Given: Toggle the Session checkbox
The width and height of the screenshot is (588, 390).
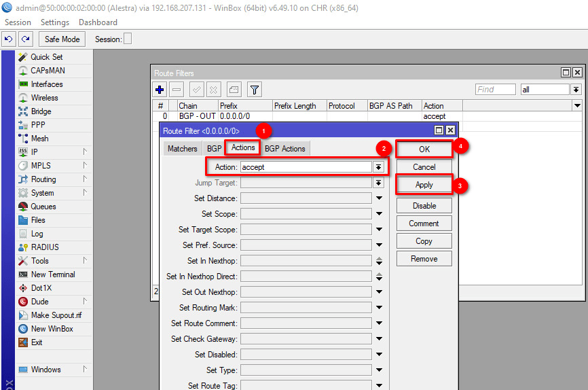Looking at the screenshot, I should [x=128, y=39].
